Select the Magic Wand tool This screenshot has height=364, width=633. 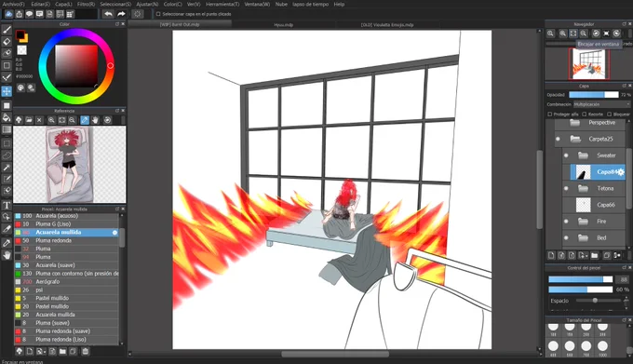click(x=7, y=168)
